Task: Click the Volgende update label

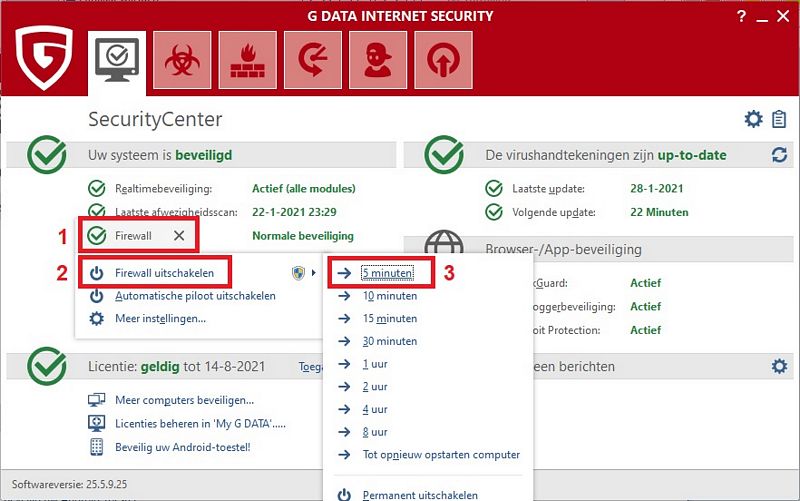Action: coord(554,212)
